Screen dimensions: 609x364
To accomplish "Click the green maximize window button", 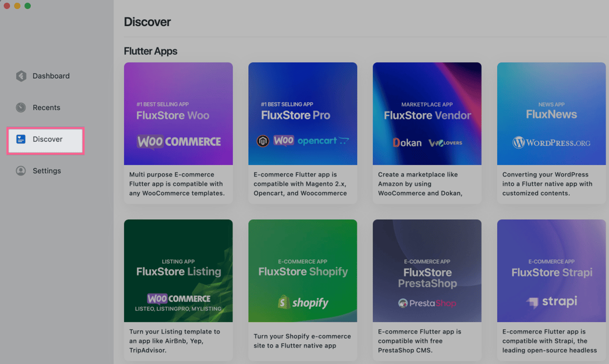I will (x=27, y=6).
